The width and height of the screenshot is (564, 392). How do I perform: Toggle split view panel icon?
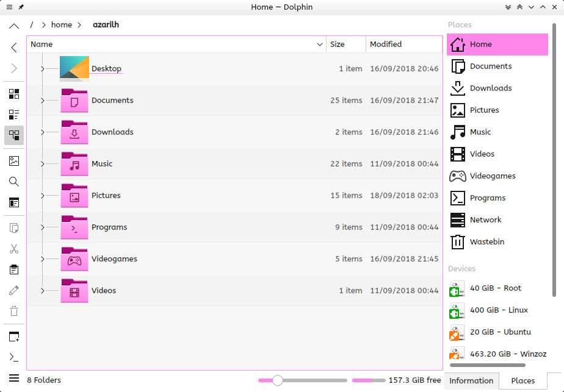tap(14, 202)
